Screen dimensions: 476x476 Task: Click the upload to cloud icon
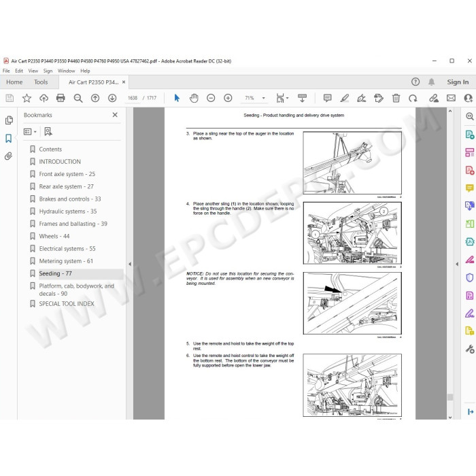point(44,98)
